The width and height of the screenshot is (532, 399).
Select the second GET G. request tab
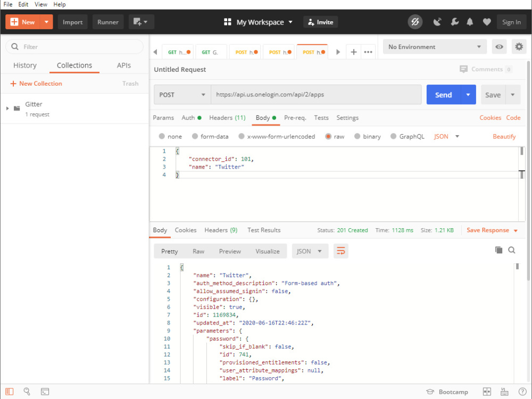tap(211, 52)
